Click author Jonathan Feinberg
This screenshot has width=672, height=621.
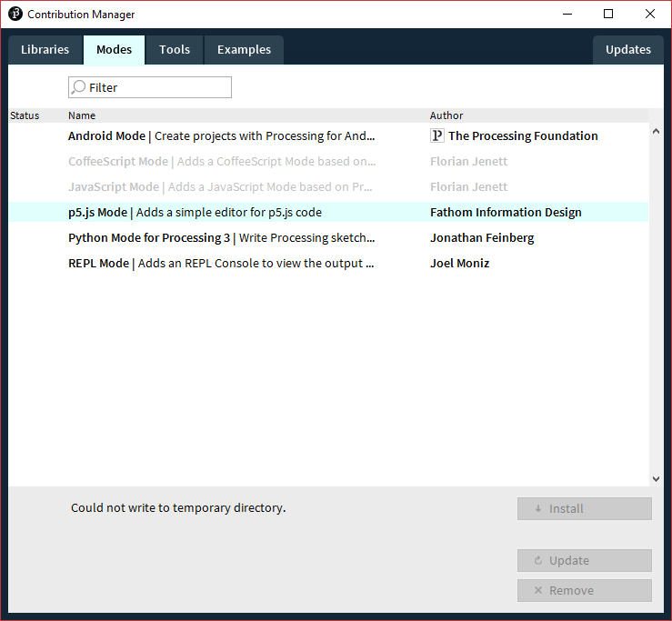pyautogui.click(x=482, y=238)
